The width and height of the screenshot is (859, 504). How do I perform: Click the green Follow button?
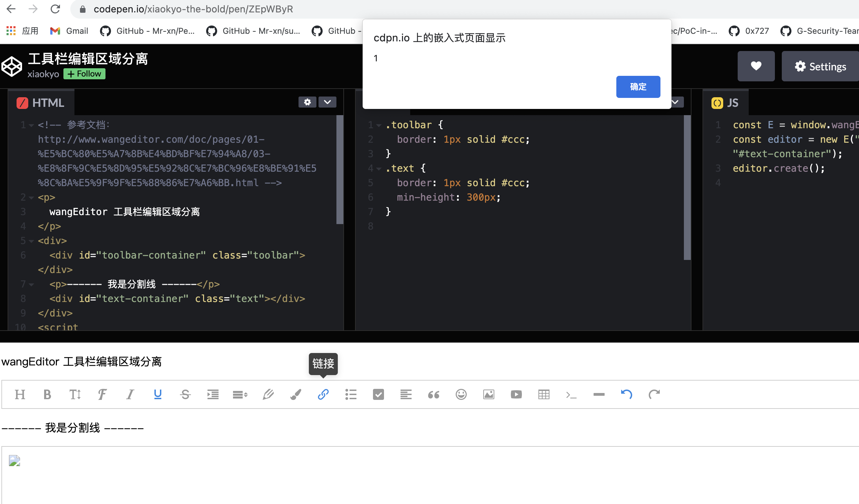point(84,74)
